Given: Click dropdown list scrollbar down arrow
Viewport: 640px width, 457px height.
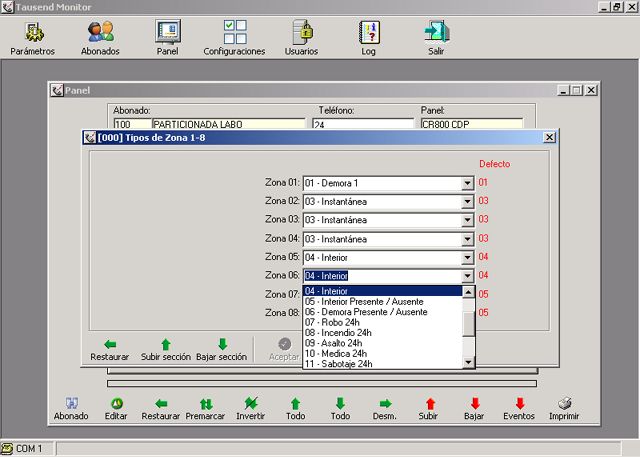Looking at the screenshot, I should (x=468, y=362).
